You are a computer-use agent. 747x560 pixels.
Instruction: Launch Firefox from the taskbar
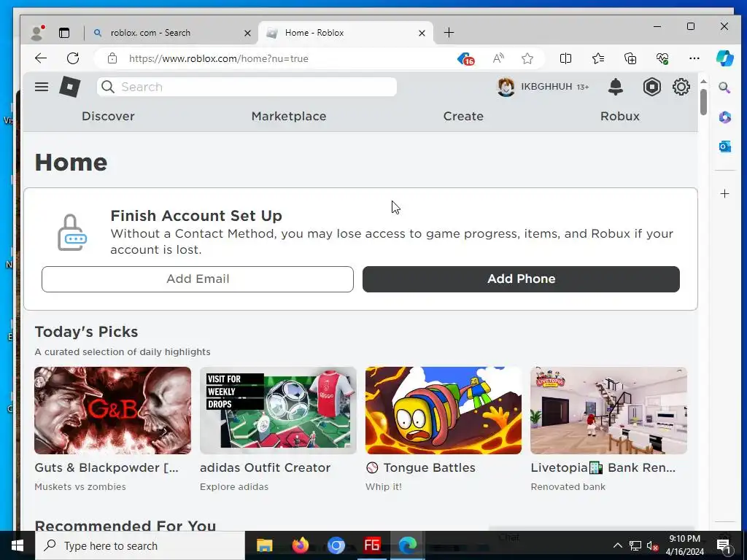[300, 545]
